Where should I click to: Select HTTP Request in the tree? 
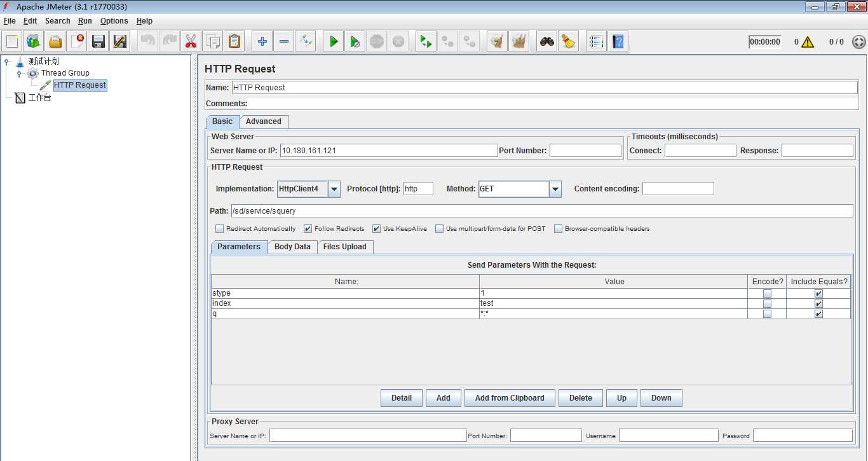click(80, 85)
